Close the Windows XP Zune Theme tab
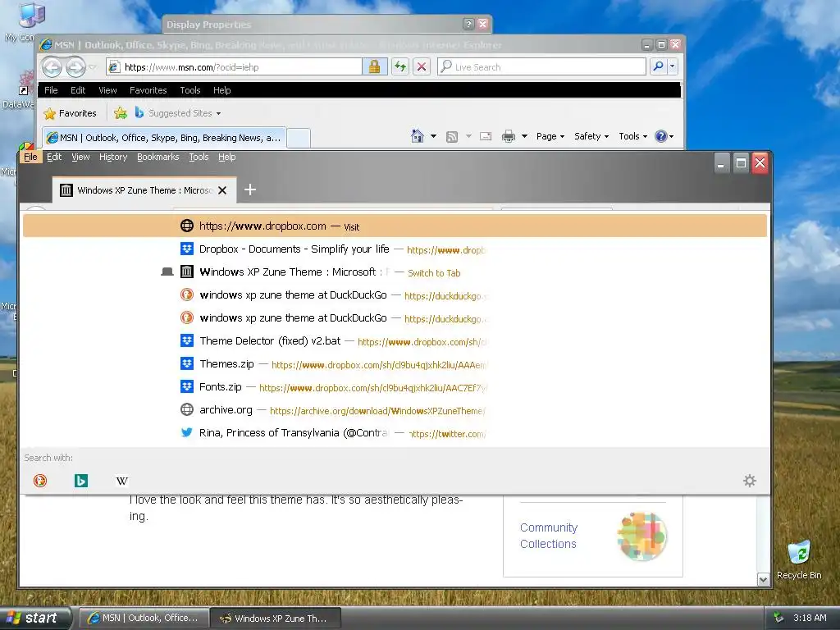 coord(222,190)
